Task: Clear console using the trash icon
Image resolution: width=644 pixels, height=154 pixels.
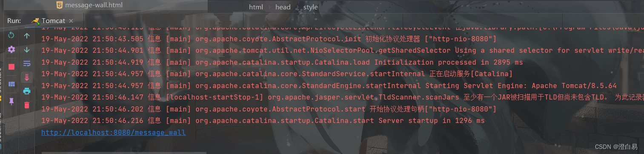Action: [27, 105]
